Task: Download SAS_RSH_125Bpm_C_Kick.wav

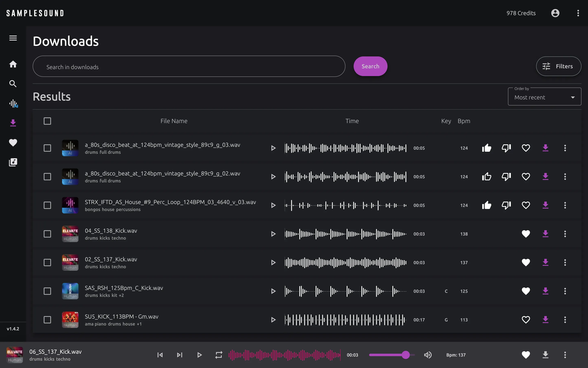Action: coord(546,291)
